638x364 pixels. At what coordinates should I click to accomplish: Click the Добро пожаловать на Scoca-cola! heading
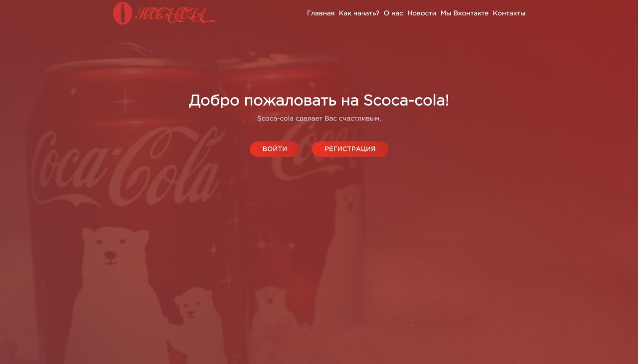pos(319,100)
